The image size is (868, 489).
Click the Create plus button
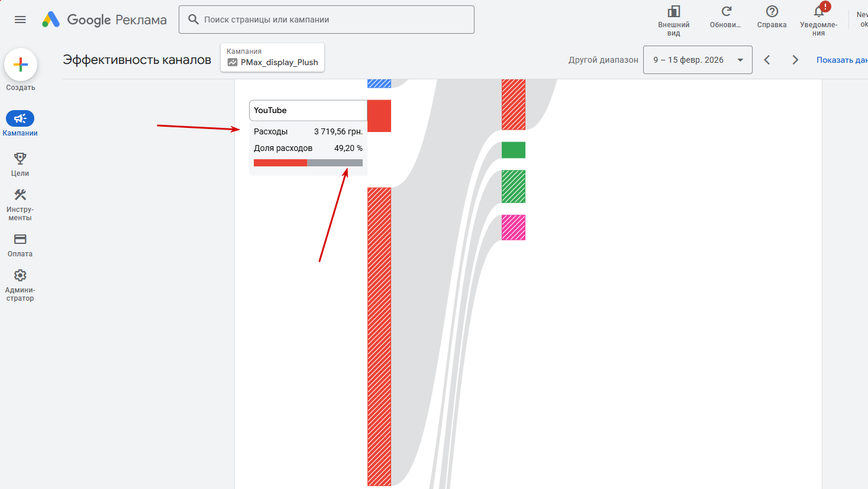coord(21,65)
